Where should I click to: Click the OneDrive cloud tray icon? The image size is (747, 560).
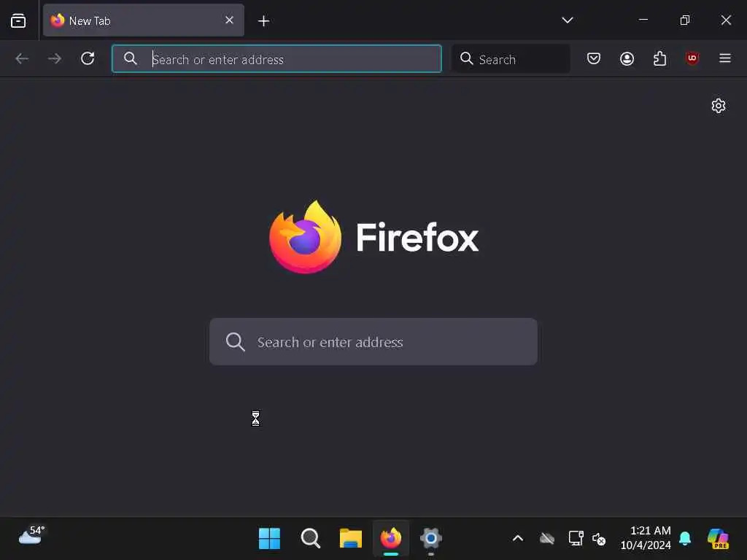point(547,539)
